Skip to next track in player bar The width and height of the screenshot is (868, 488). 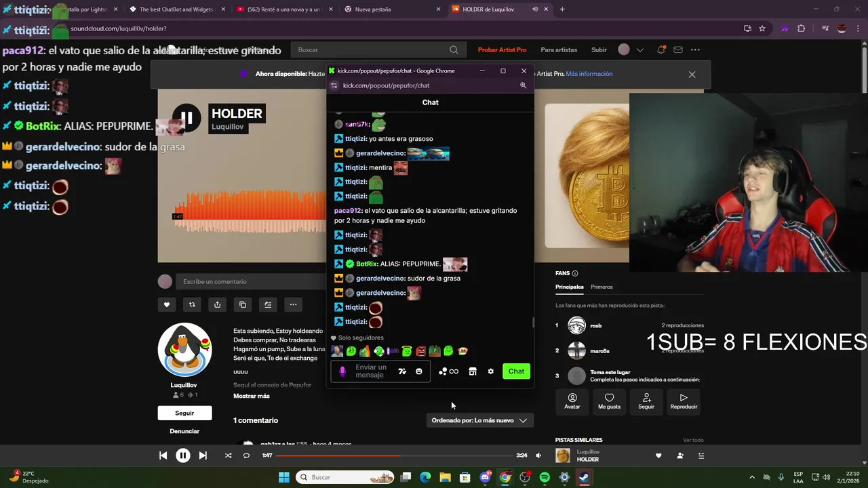coord(203,455)
